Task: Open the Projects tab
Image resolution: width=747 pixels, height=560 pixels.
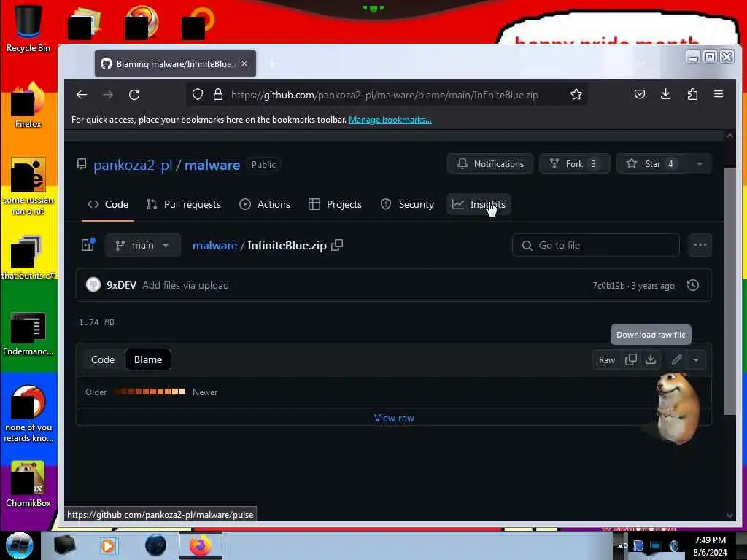Action: click(336, 204)
